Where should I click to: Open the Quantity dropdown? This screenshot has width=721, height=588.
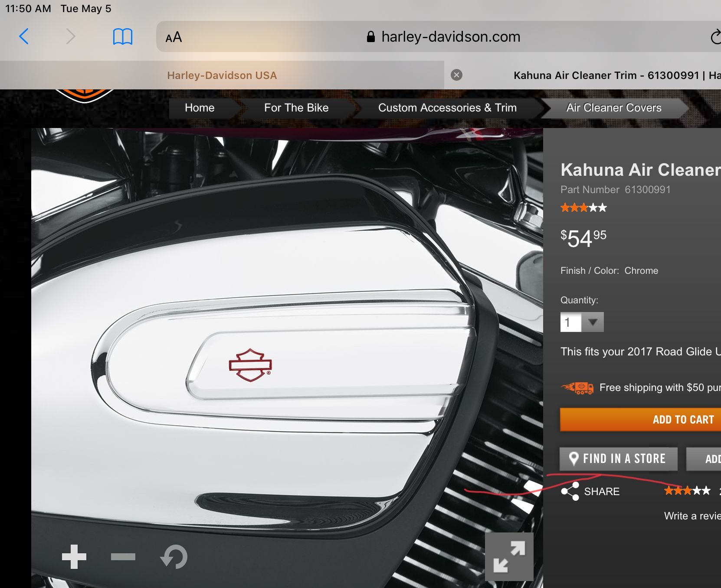tap(582, 322)
